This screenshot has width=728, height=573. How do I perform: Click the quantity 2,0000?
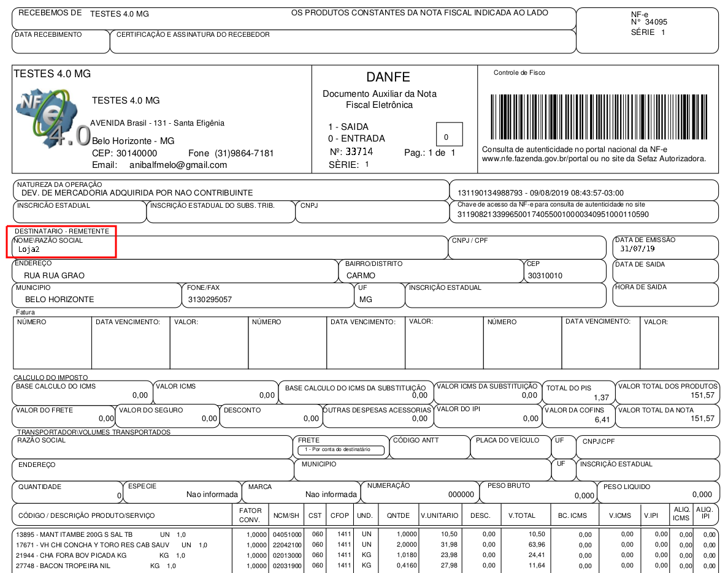[x=407, y=545]
